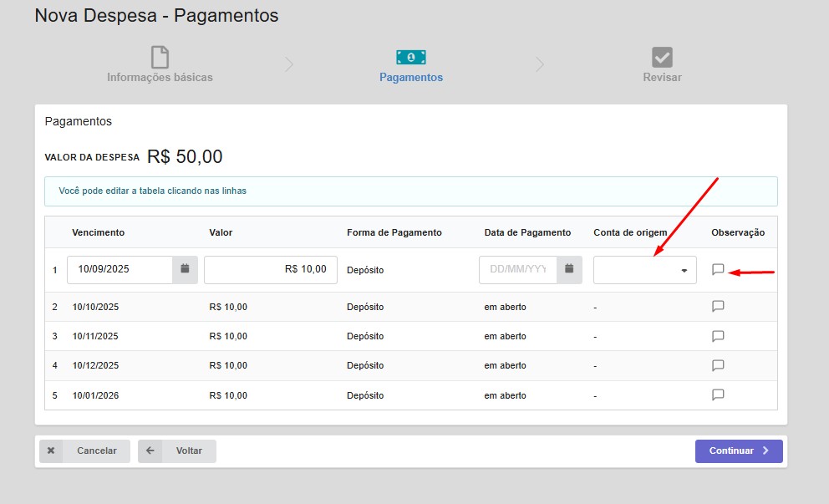Click the Valor field showing R$ 10,00
Viewport: 829px width, 504px height.
270,269
